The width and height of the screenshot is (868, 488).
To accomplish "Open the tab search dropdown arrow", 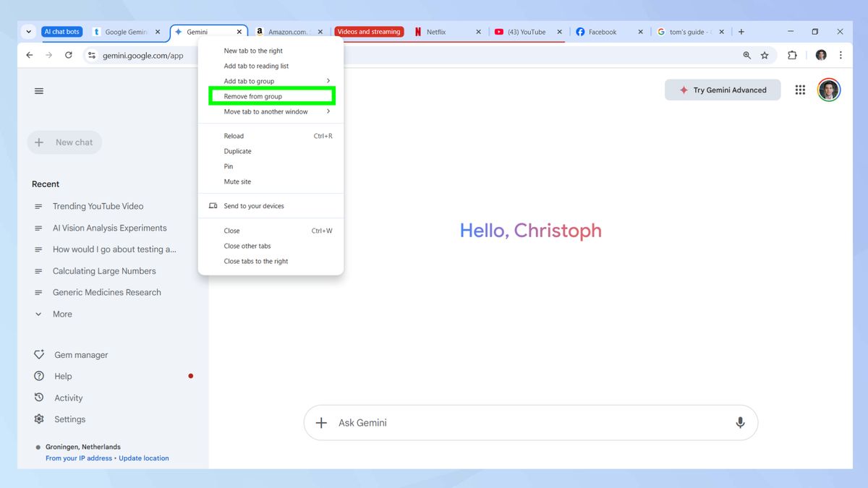I will coord(28,31).
